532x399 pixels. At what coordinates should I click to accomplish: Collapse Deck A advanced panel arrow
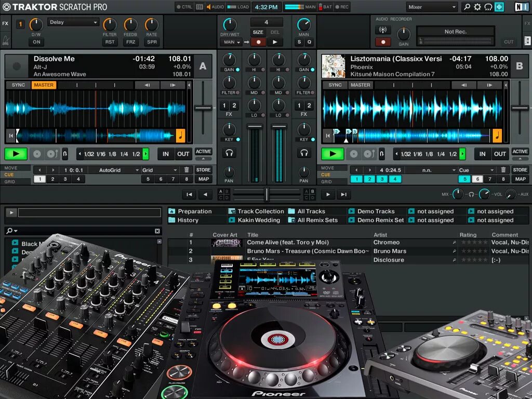(203, 158)
